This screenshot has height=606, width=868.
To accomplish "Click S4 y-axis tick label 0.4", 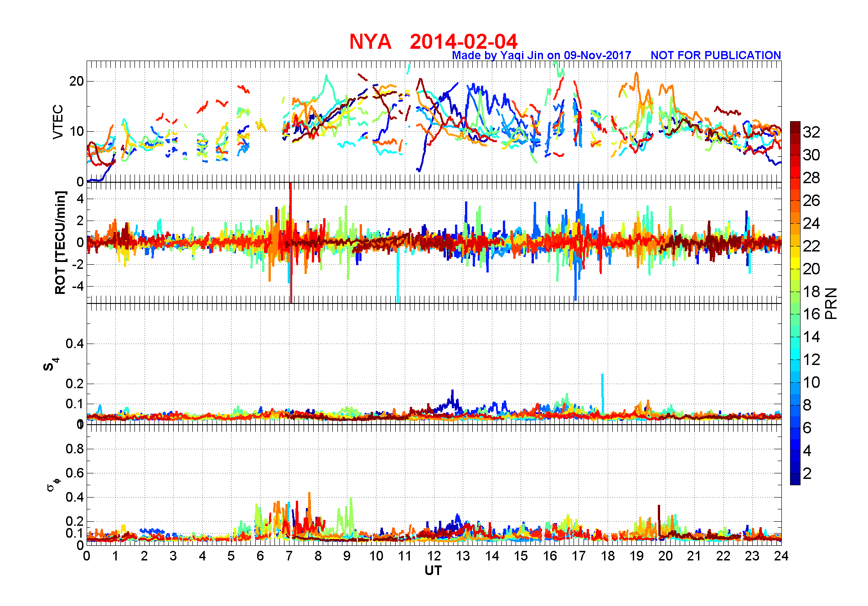I will (75, 344).
